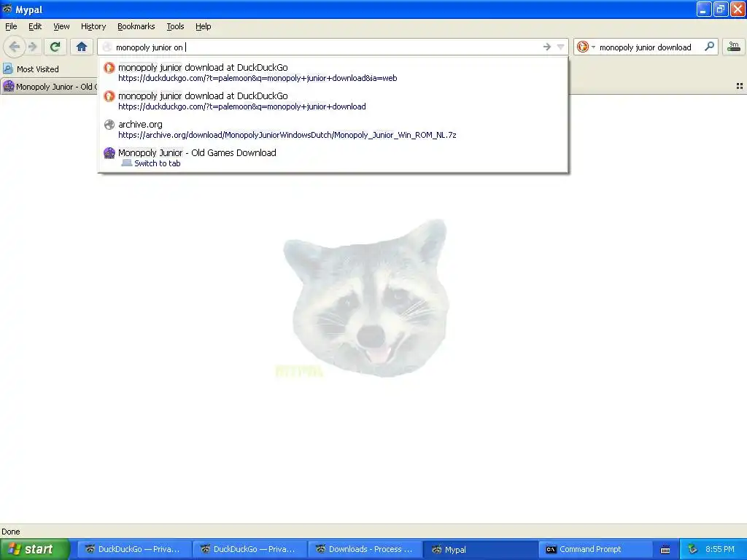Select Monopoly Junior - Old Games Download suggestion
The height and width of the screenshot is (560, 747).
click(x=333, y=157)
